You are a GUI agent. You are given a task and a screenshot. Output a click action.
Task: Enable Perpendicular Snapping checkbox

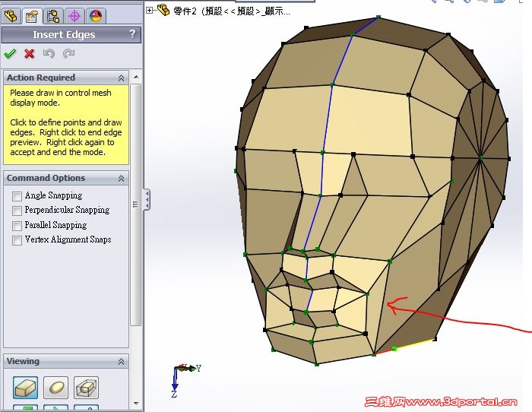(17, 211)
